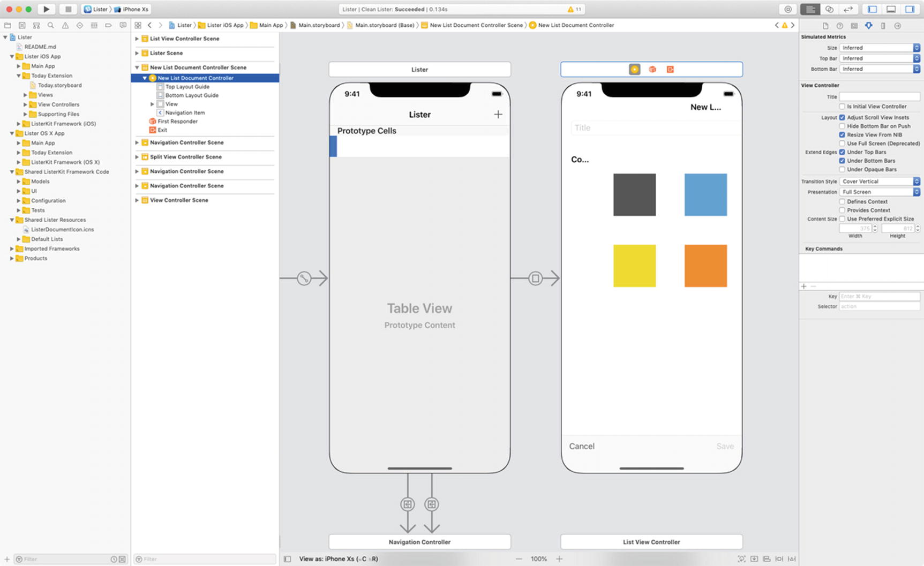This screenshot has height=566, width=924.
Task: Click Main.storyboard in the jump bar
Action: [x=315, y=25]
